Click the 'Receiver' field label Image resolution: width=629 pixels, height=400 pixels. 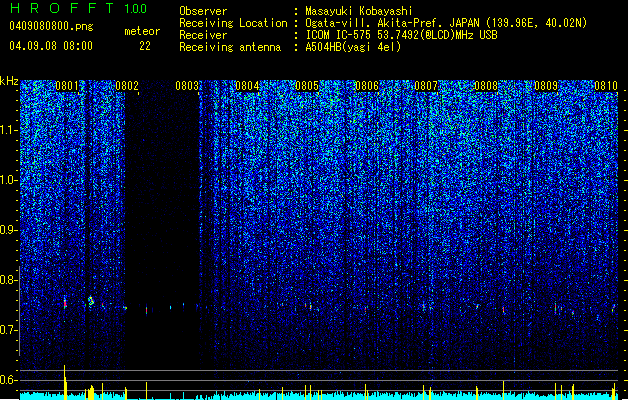coord(203,35)
